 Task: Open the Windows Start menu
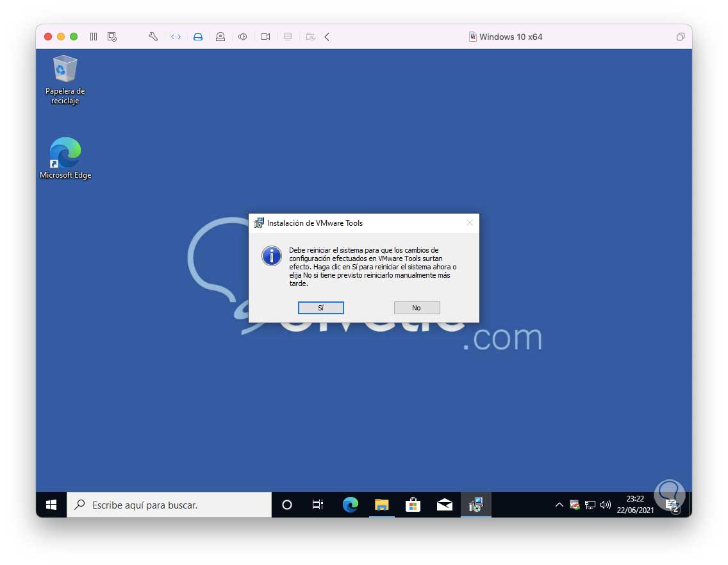pos(51,505)
